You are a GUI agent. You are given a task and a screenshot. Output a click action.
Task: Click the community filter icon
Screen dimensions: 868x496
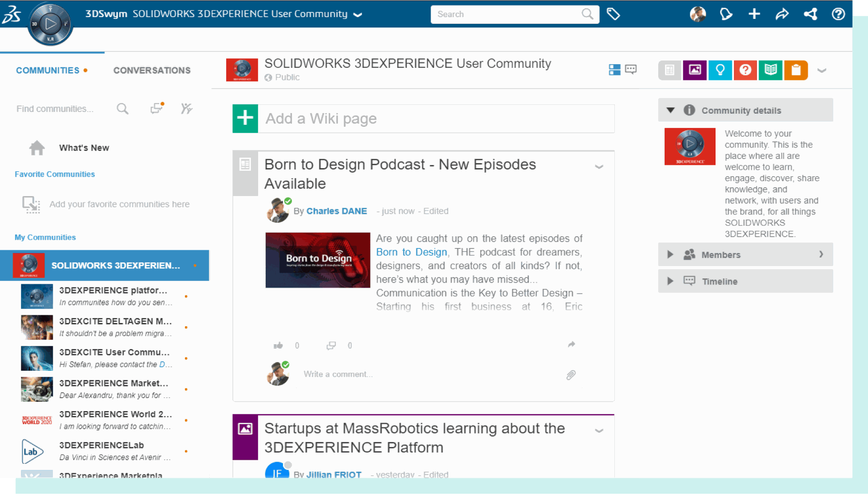coord(186,108)
